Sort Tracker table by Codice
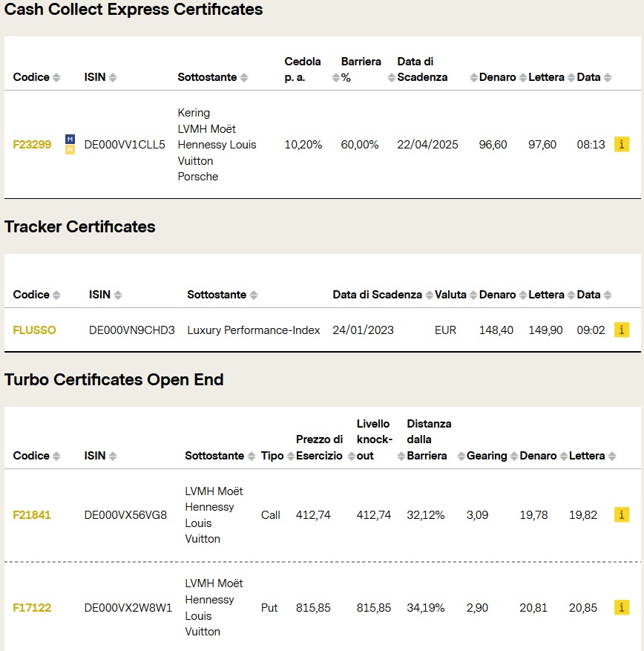 [x=56, y=295]
